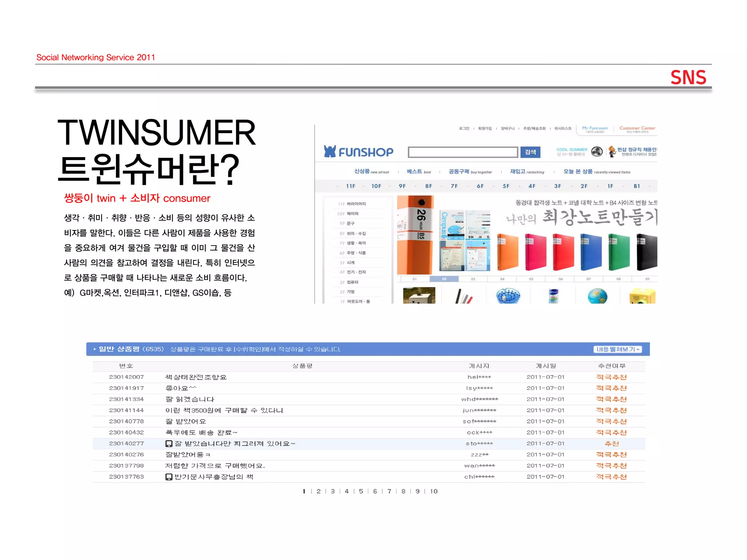This screenshot has height=560, width=747.
Task: Go to the 3F floor tab
Action: click(558, 186)
